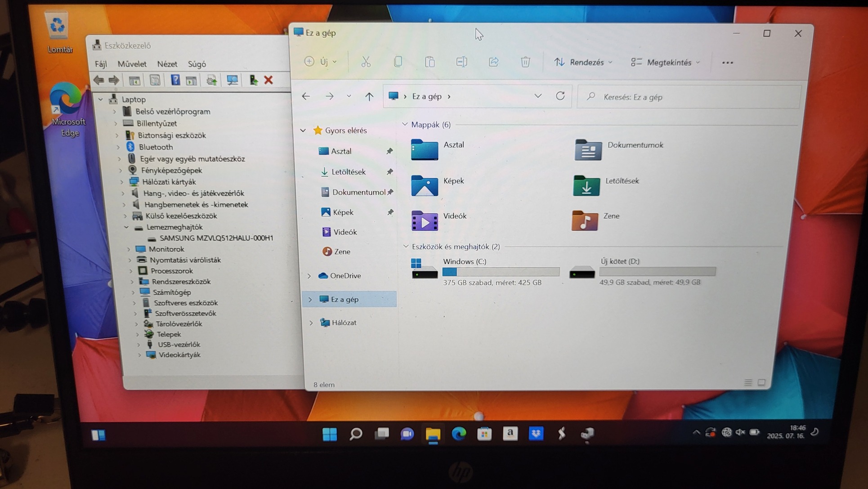This screenshot has height=489, width=868.
Task: Open the Microsoft Store from the taskbar
Action: 484,434
